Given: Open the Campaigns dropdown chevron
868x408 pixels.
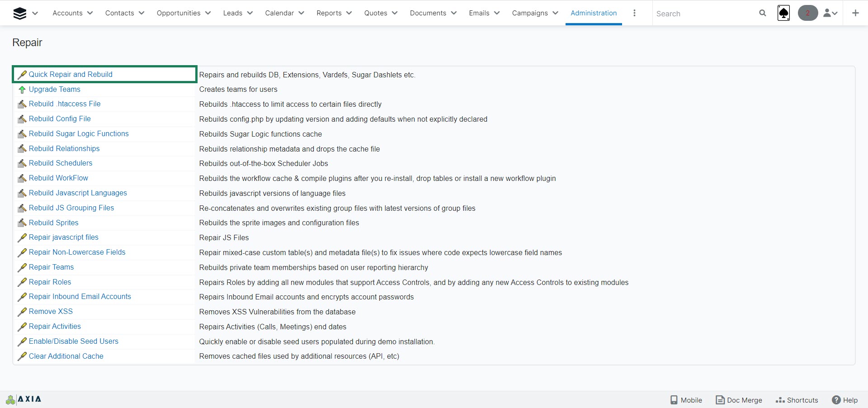Looking at the screenshot, I should coord(556,13).
